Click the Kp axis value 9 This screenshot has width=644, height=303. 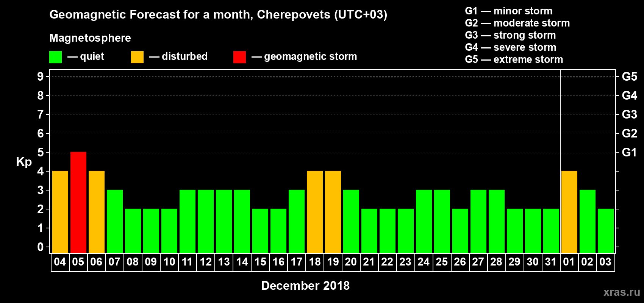(41, 77)
